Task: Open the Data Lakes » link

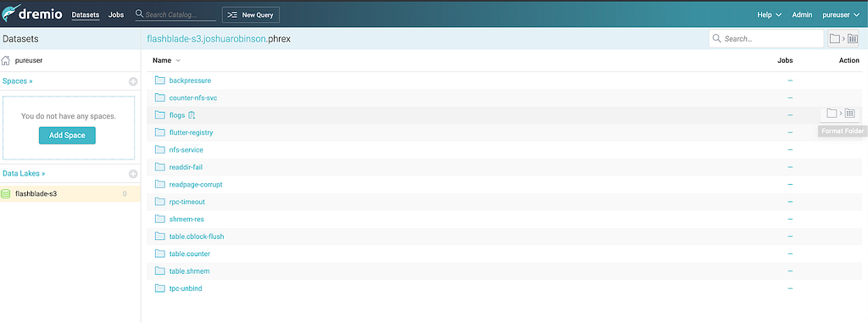Action: [24, 174]
